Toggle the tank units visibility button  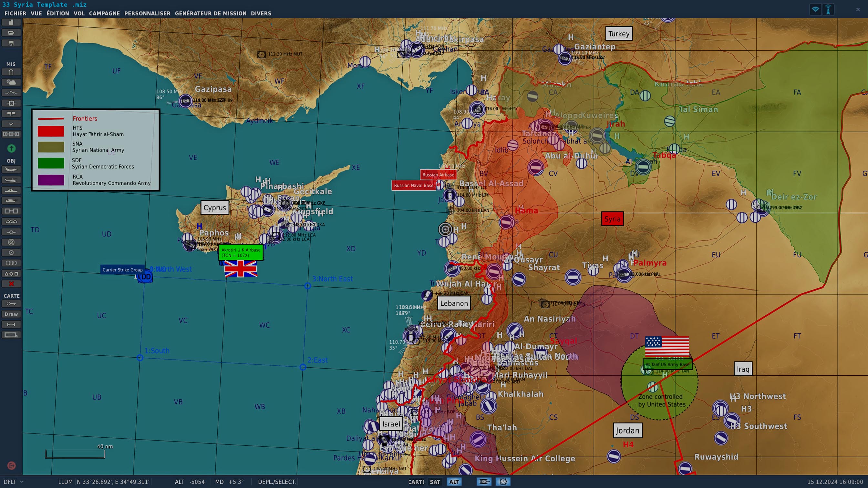point(483,482)
